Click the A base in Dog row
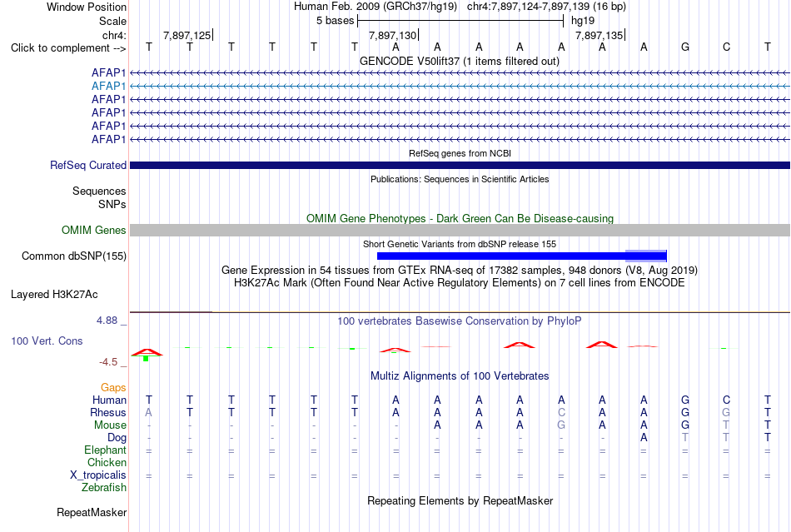791x532 pixels. point(644,438)
